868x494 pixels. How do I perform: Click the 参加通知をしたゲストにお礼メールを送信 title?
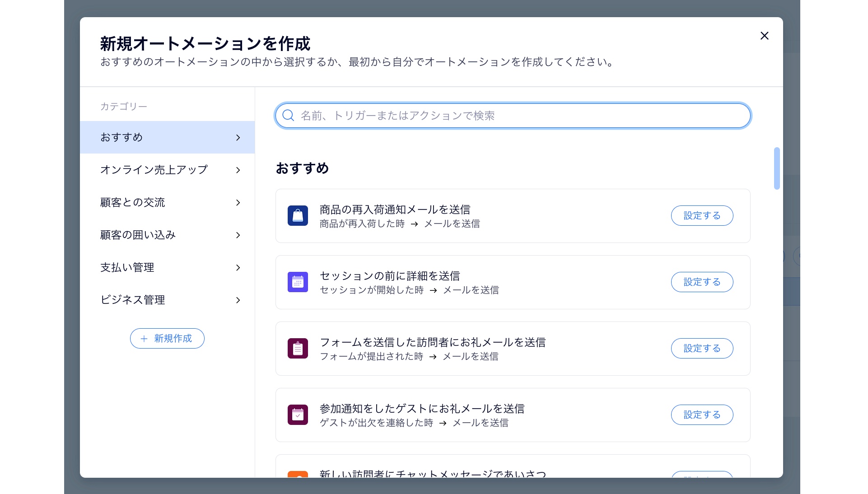pos(422,409)
